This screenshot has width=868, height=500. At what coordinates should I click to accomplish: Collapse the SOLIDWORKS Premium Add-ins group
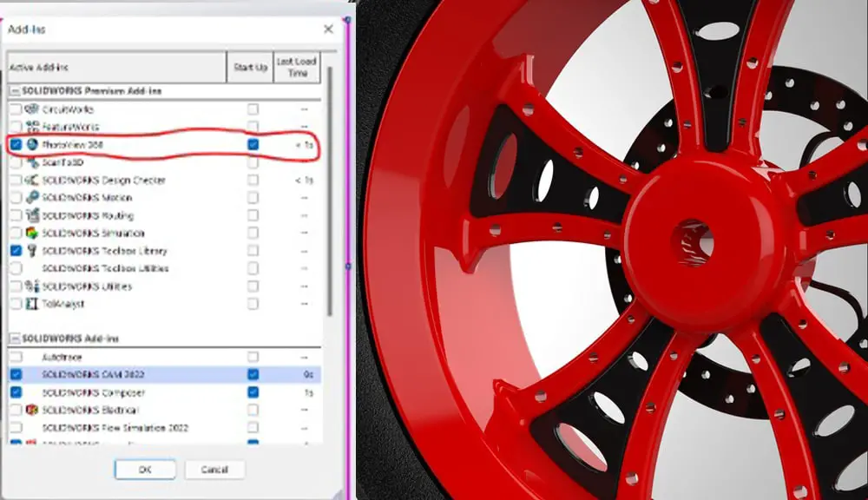point(15,91)
